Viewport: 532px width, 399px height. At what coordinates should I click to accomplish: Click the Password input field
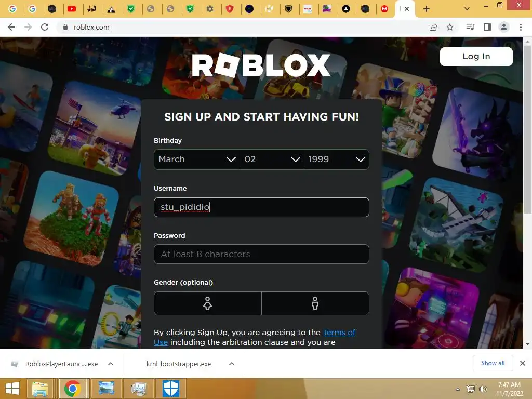pos(261,254)
